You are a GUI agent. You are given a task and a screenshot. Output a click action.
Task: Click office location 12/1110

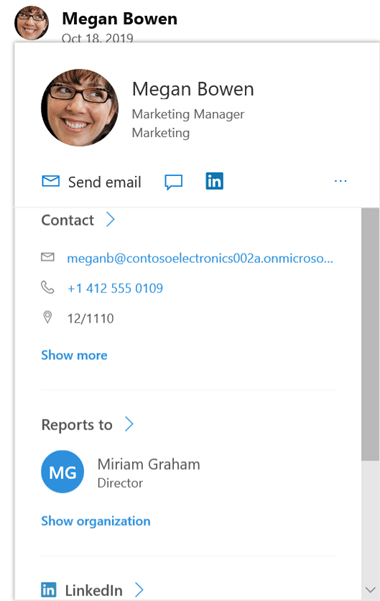(x=90, y=319)
